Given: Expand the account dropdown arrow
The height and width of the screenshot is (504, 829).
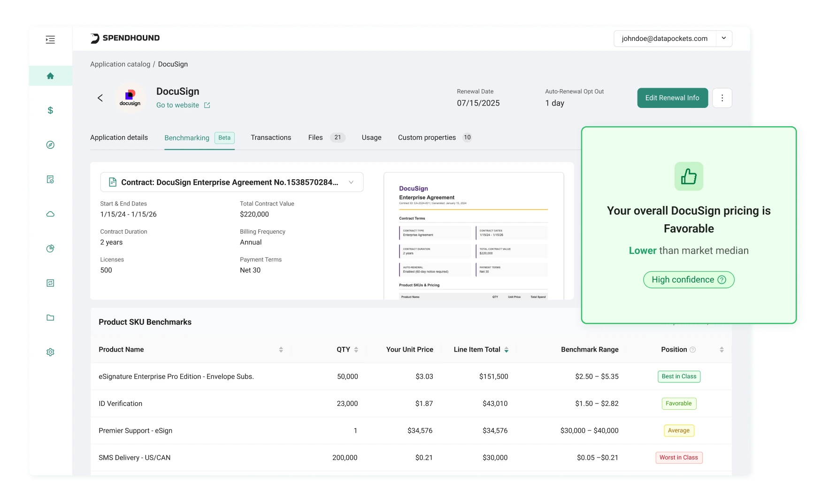Looking at the screenshot, I should pyautogui.click(x=724, y=38).
